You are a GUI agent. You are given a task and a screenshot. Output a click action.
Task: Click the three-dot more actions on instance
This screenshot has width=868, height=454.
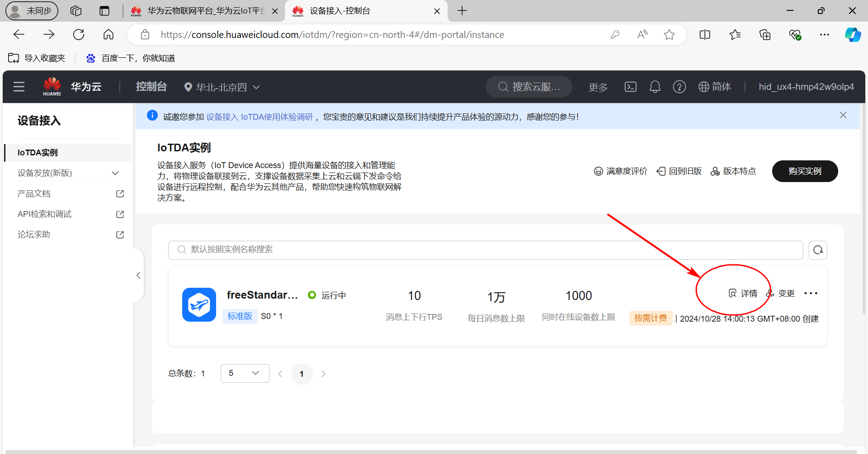tap(811, 294)
